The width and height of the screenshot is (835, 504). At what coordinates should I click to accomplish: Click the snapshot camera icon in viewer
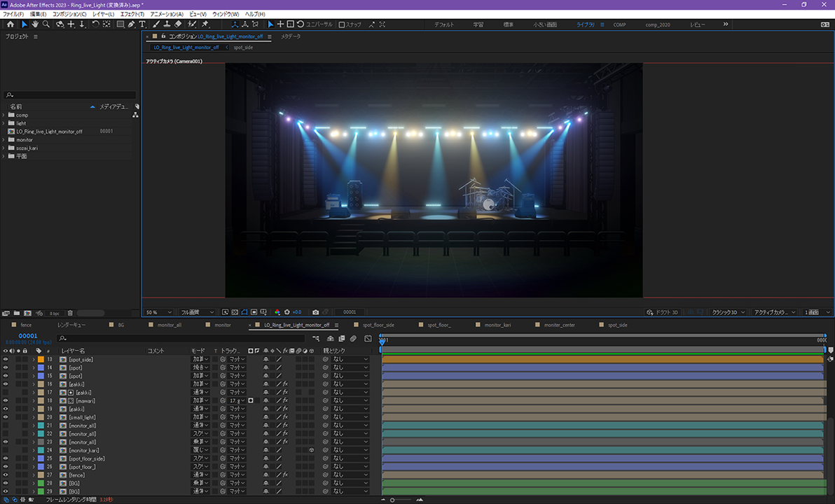[x=316, y=312]
